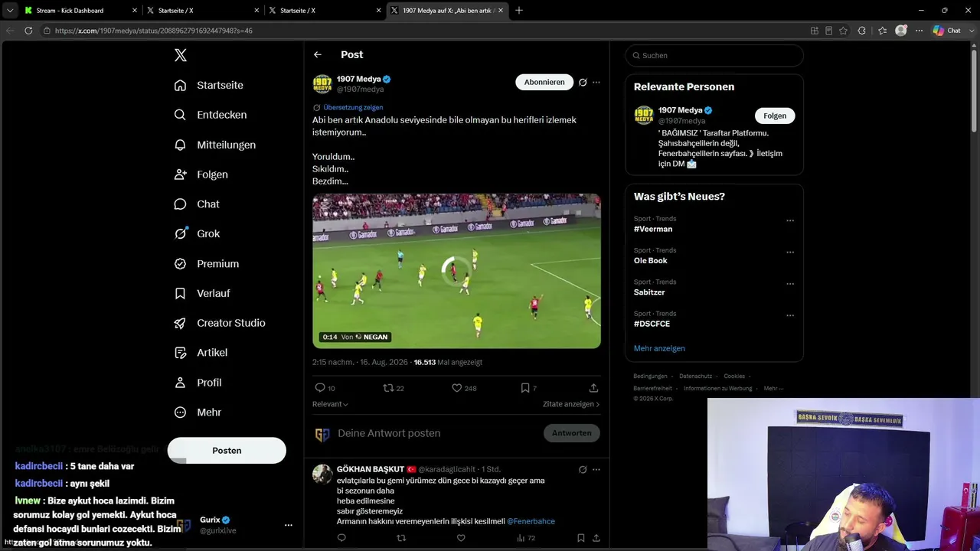This screenshot has height=551, width=980.
Task: Repost Gökhan Başkut's reply
Action: click(x=401, y=538)
